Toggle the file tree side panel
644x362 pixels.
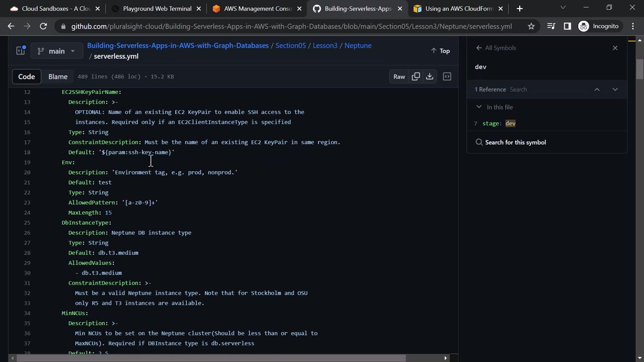pos(21,51)
